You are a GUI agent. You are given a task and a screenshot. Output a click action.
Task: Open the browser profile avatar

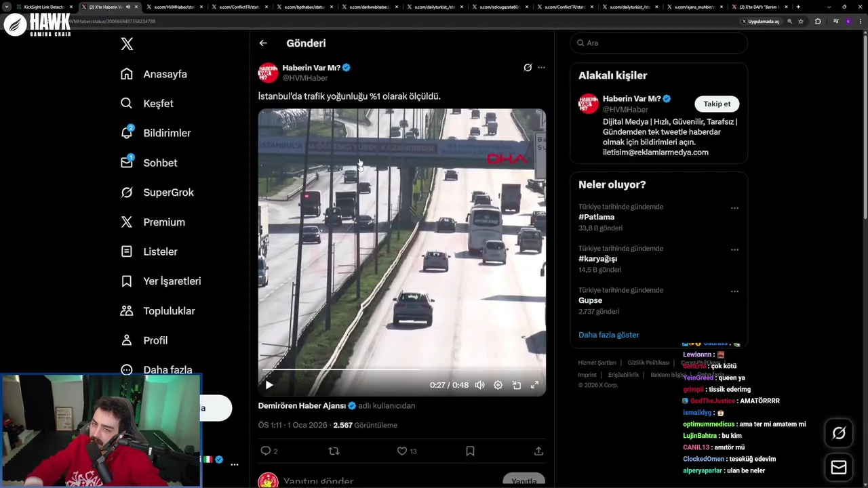click(x=848, y=21)
